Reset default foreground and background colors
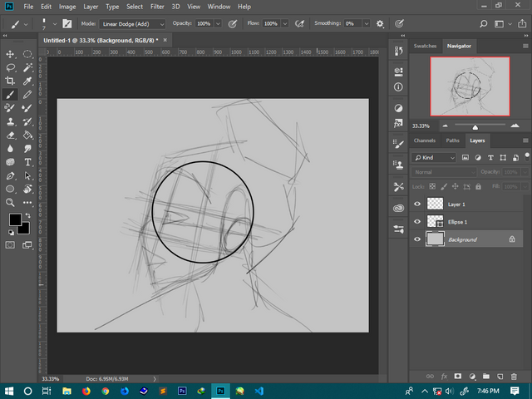532x399 pixels. pos(11,233)
